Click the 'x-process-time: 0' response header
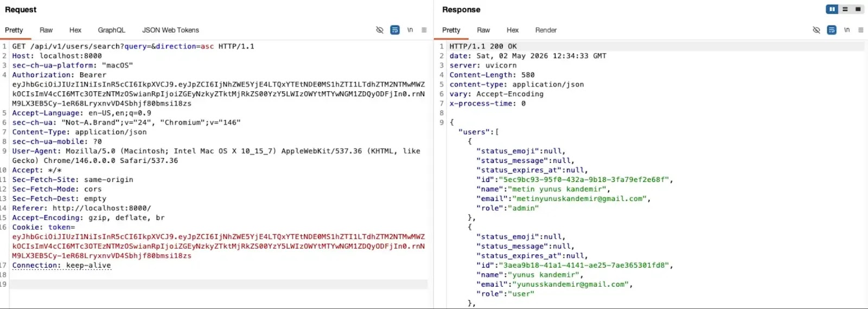 (487, 103)
